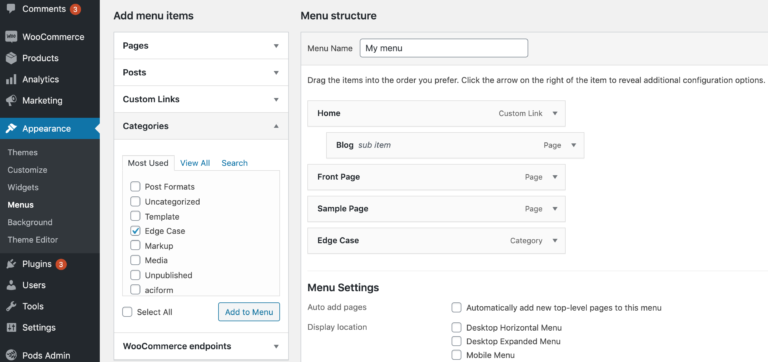The width and height of the screenshot is (768, 362).
Task: Expand the Sample Page item arrow
Action: tap(555, 209)
